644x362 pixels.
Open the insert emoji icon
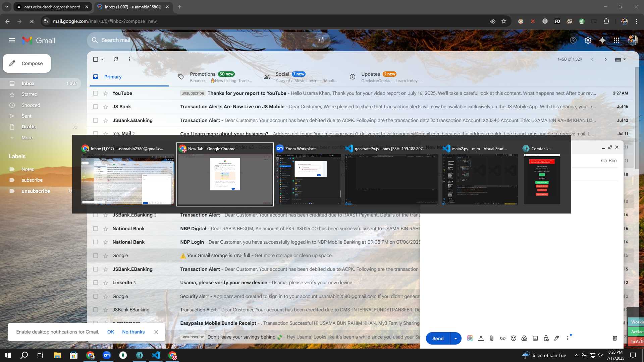click(514, 338)
